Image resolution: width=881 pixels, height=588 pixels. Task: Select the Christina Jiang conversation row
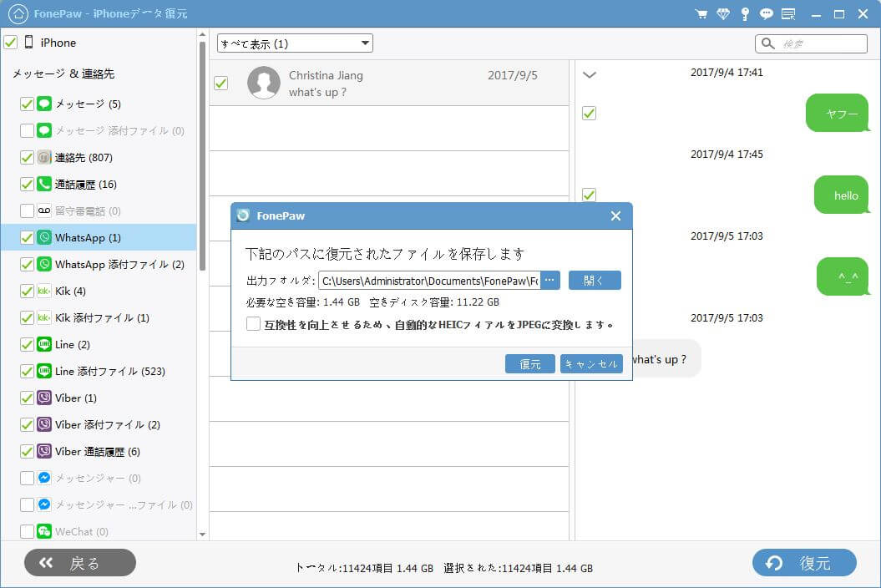(389, 83)
